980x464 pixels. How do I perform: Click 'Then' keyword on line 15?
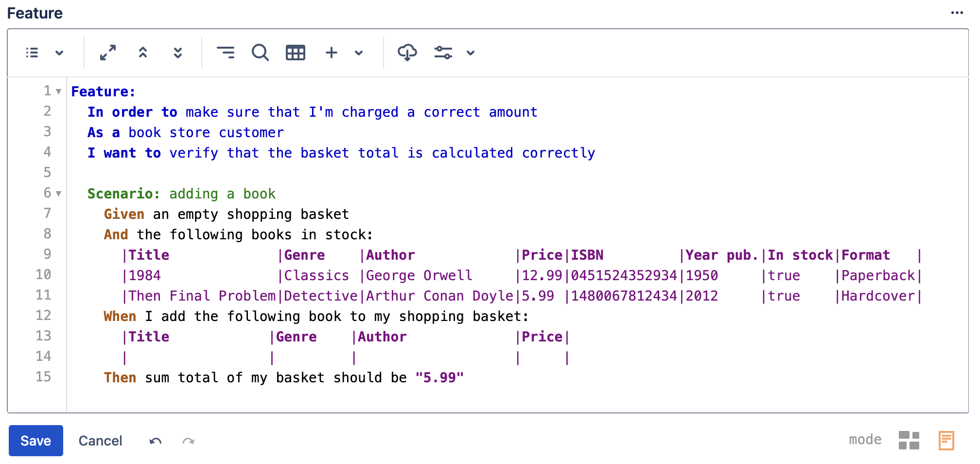click(120, 377)
